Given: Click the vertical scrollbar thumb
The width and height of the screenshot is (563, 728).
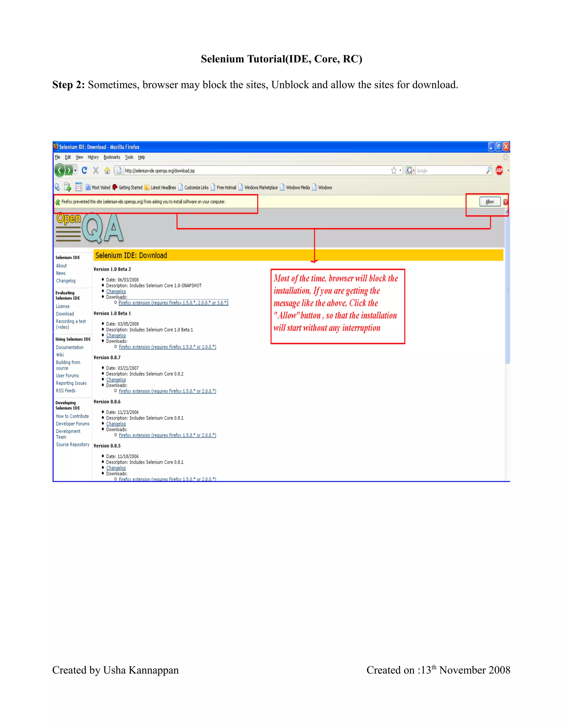Looking at the screenshot, I should coord(507,289).
